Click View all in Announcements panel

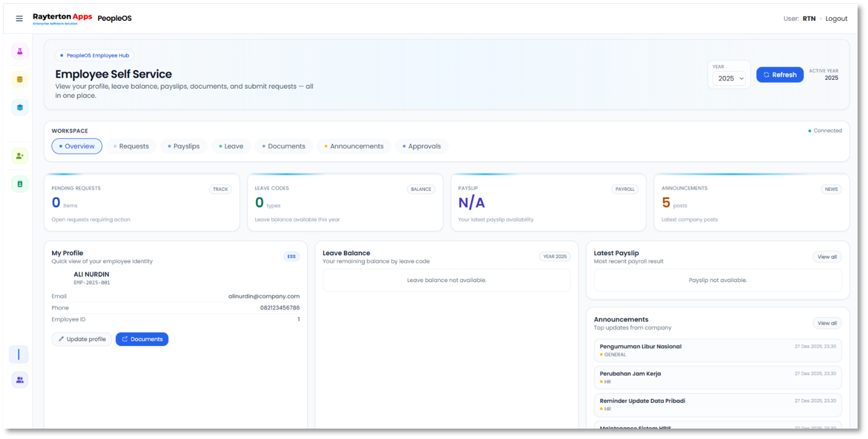coord(826,323)
